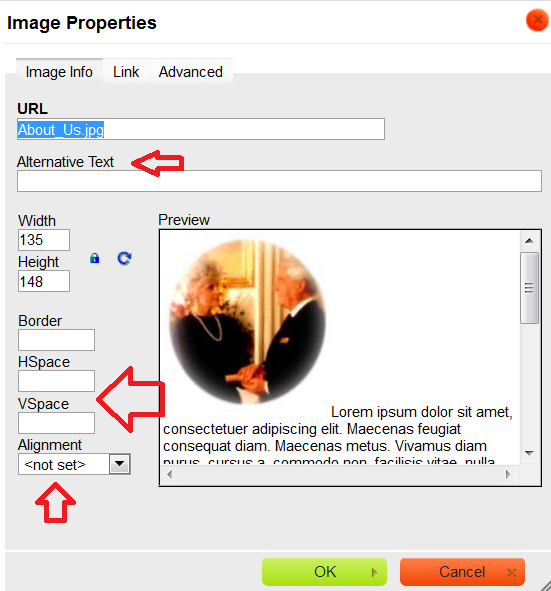Focus the Alternative Text input field
Viewport: 551px width, 591px height.
click(x=279, y=181)
